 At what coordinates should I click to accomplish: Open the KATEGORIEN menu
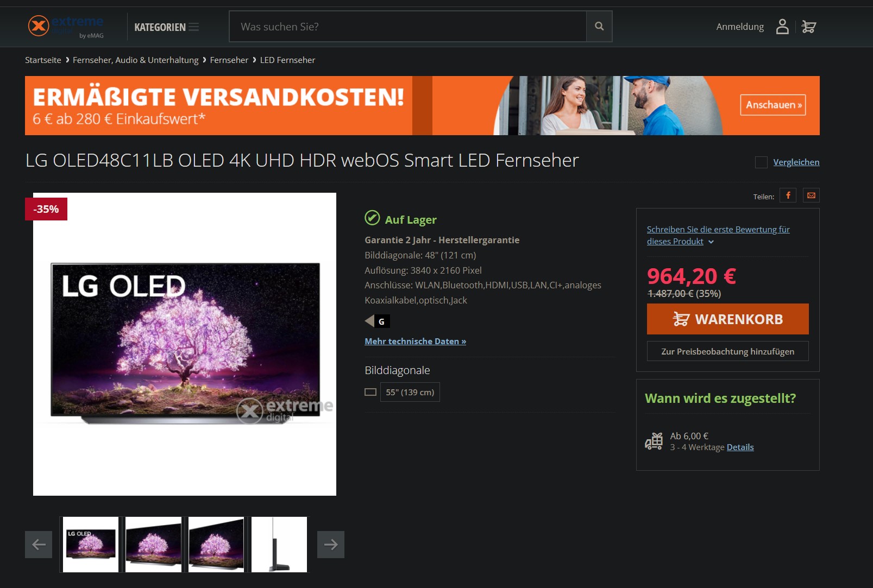pos(166,27)
